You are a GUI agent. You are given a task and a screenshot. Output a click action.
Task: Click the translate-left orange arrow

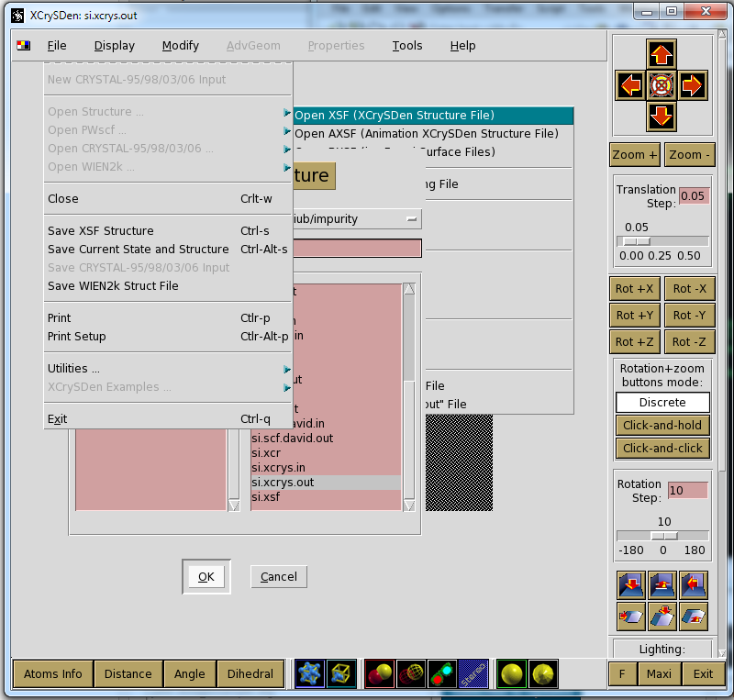coord(630,85)
